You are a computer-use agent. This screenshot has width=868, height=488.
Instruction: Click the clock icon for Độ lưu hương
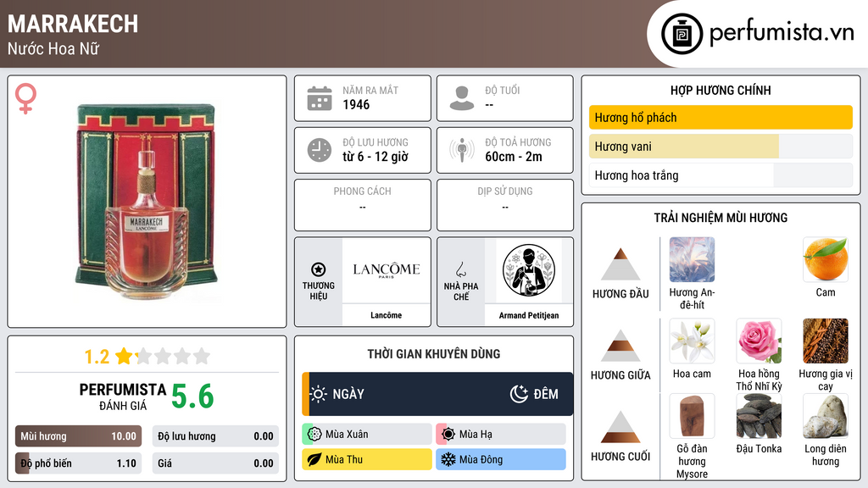pyautogui.click(x=320, y=150)
